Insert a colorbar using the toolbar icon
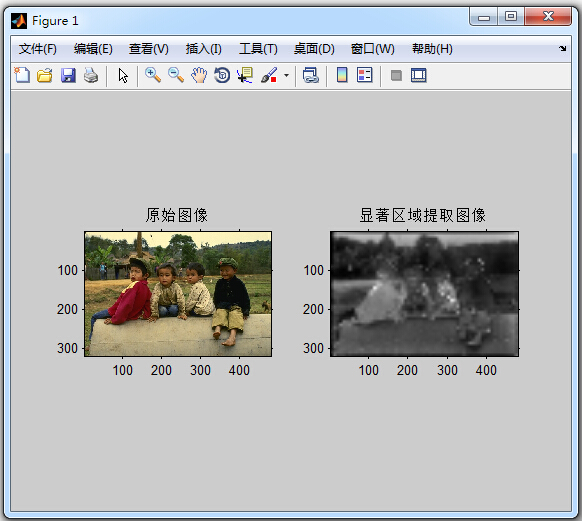Viewport: 582px width, 521px height. [342, 75]
